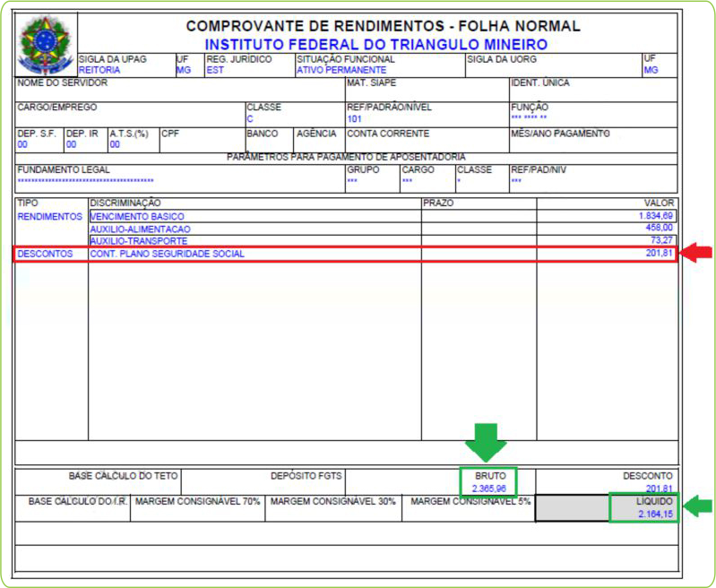
Task: Click the 'REG. JURÍDICO' label
Action: tap(239, 59)
